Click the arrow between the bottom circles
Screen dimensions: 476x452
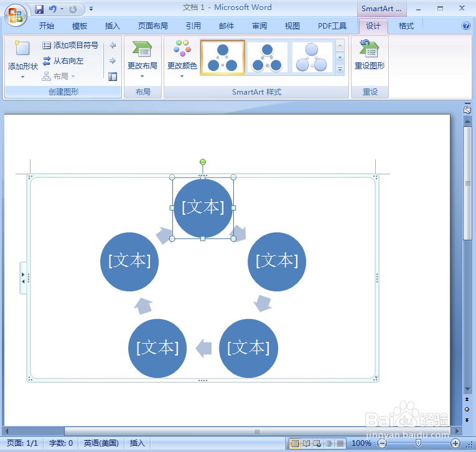click(x=203, y=348)
